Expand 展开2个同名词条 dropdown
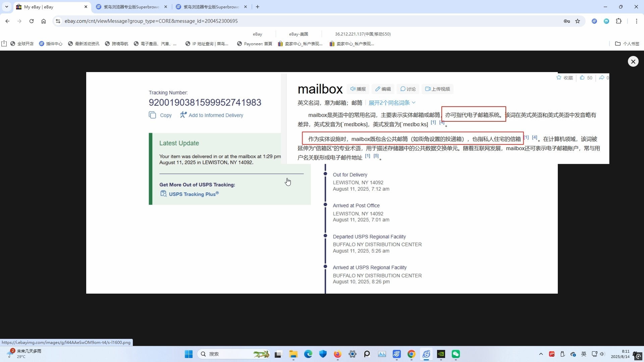The height and width of the screenshot is (362, 644). coord(392,103)
